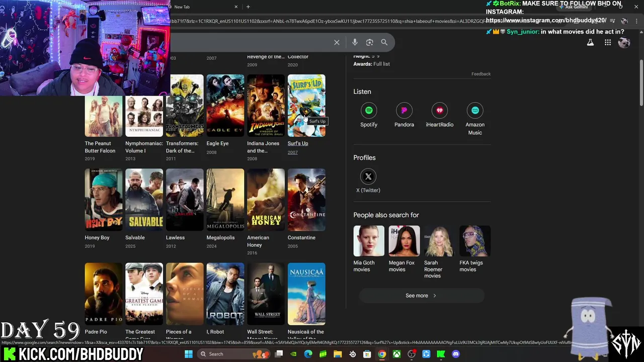The width and height of the screenshot is (644, 362).
Task: Open a new browser tab with plus
Action: pos(248,7)
